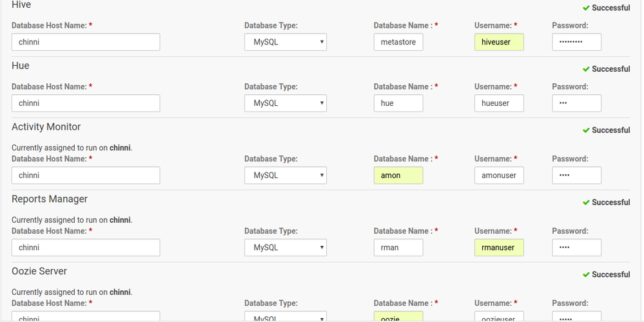Click the Reports Manager host name field
Screen dimensions: 644x322
(86, 248)
